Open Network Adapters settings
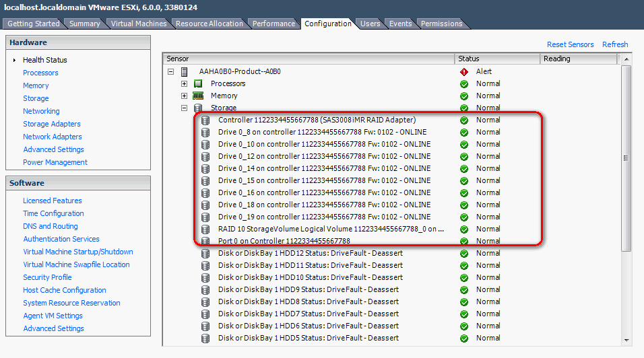644x358 pixels. pyautogui.click(x=52, y=137)
